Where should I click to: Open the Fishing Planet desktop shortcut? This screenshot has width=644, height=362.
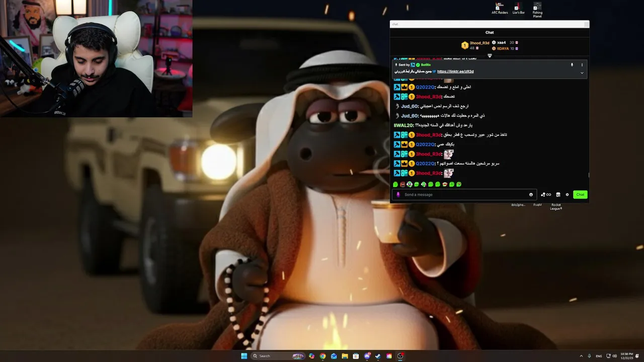pyautogui.click(x=537, y=10)
